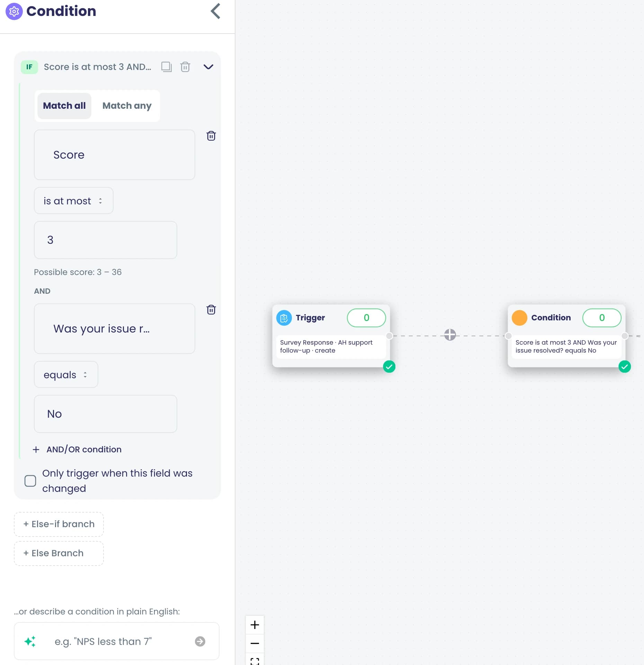Click the AI sparkle icon in description box
The height and width of the screenshot is (665, 644).
pyautogui.click(x=30, y=641)
